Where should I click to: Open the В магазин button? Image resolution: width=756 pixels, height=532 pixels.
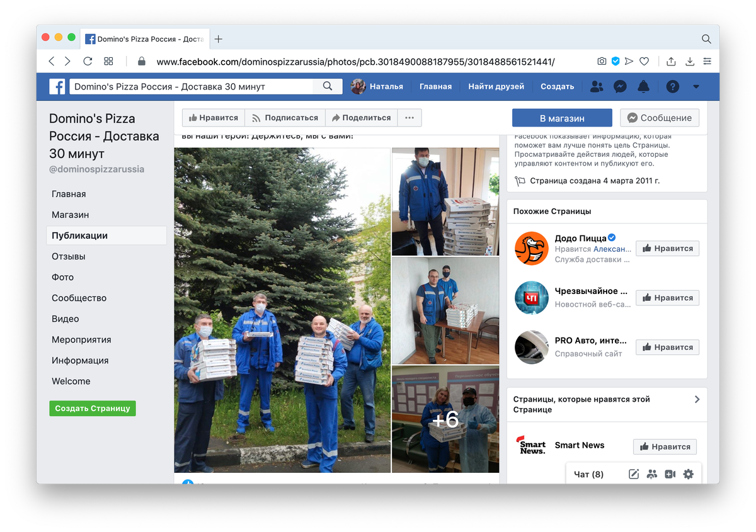561,117
